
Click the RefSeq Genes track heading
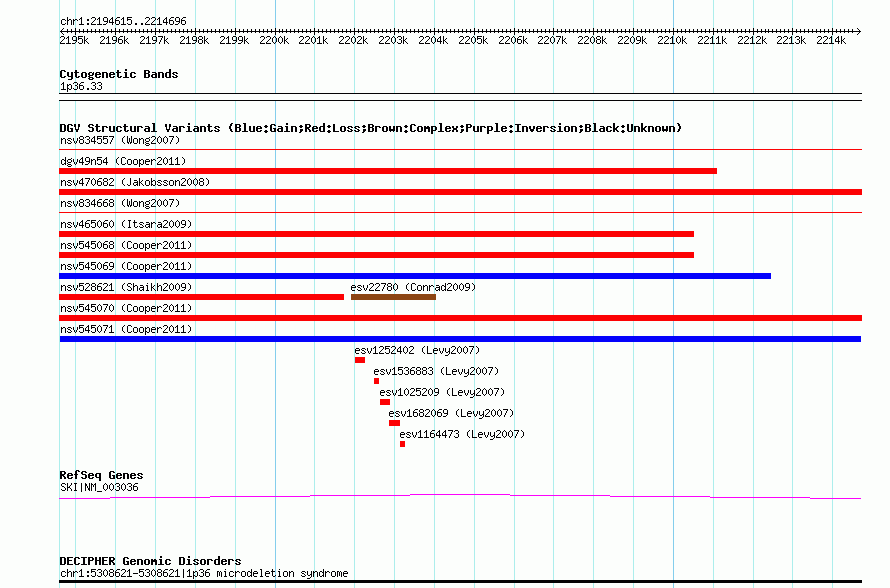tap(102, 475)
